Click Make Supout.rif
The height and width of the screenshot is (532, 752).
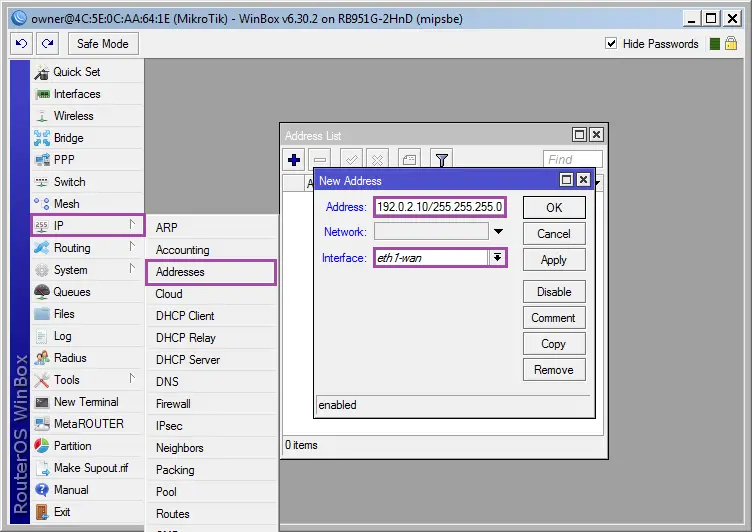[88, 468]
